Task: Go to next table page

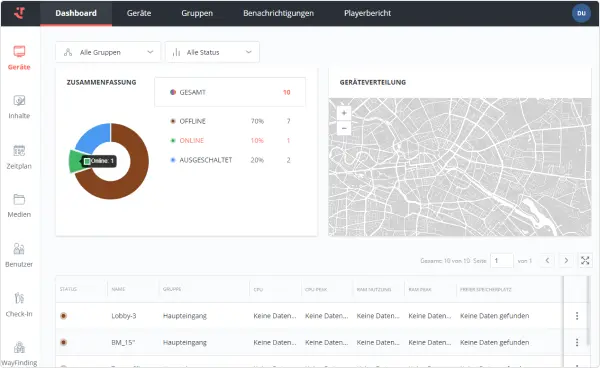Action: [x=566, y=261]
